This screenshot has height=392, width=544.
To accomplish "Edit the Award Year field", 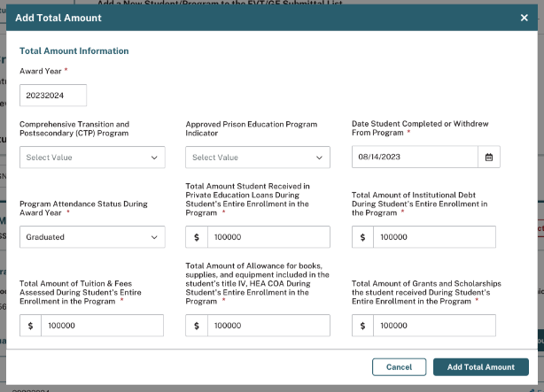I will click(x=53, y=95).
